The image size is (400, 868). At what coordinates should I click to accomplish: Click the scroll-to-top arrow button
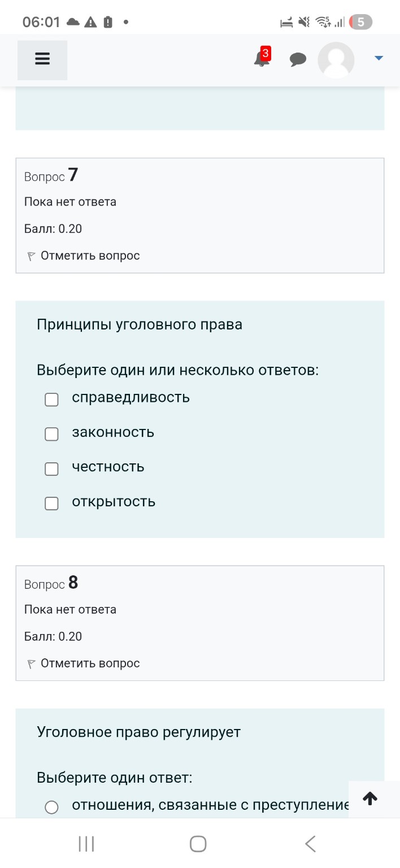pos(370,798)
